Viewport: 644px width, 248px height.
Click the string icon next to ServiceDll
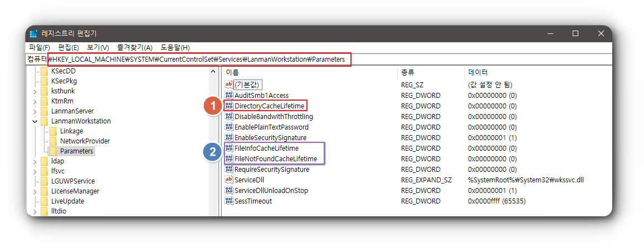point(228,180)
